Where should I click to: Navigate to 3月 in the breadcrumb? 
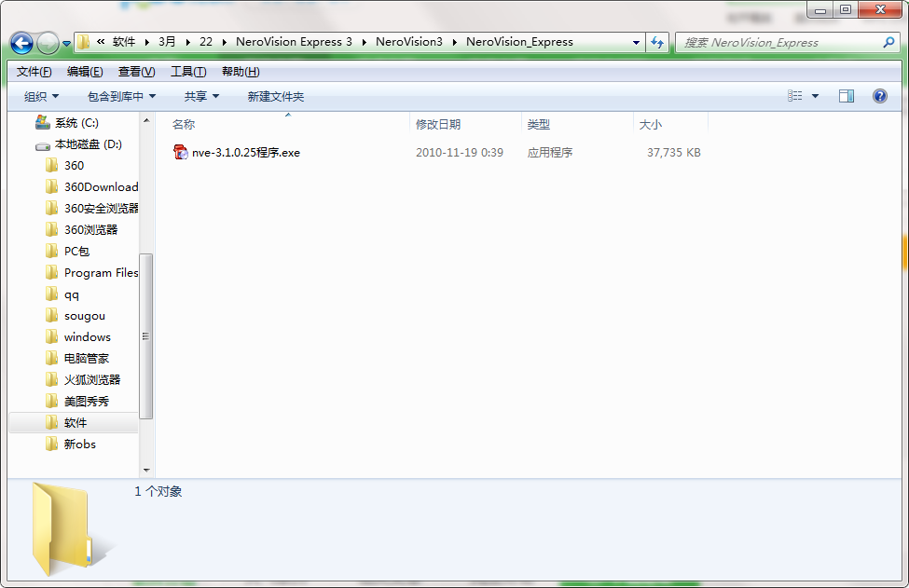coord(167,42)
